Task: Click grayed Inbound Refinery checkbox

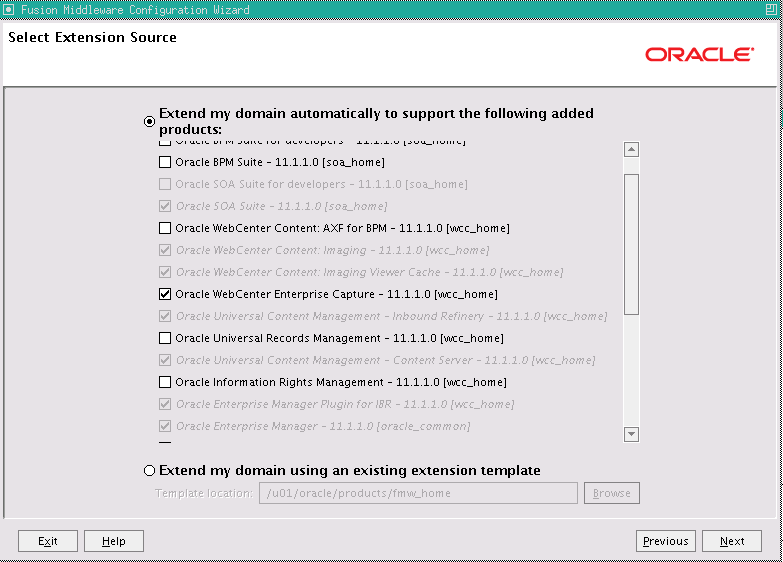Action: click(165, 316)
